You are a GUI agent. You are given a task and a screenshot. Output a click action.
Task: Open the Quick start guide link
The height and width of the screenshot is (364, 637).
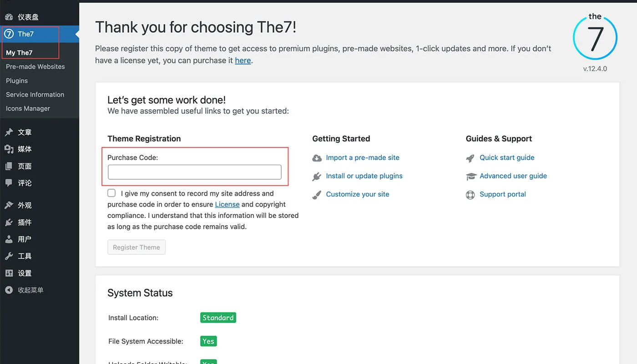[x=507, y=157]
